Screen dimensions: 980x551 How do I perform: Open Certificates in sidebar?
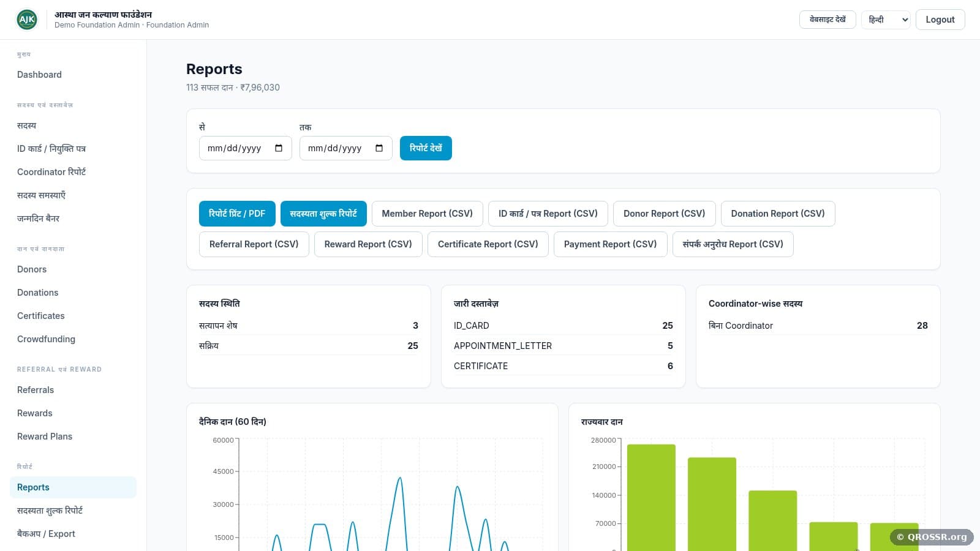73,316
